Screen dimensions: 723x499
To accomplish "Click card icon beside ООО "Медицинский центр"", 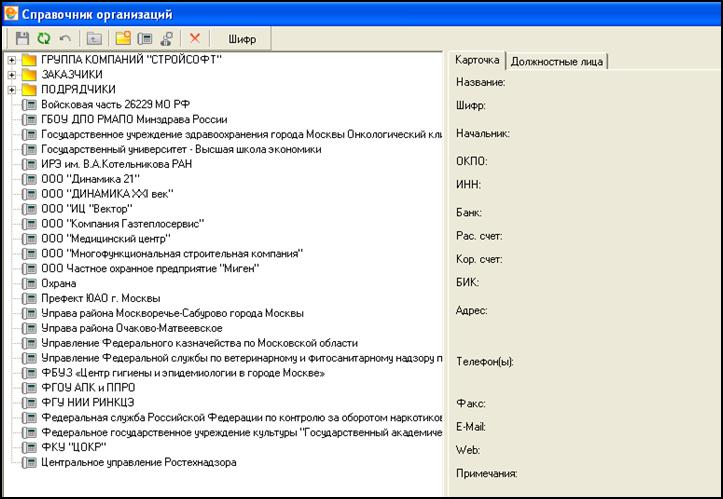I will [29, 239].
